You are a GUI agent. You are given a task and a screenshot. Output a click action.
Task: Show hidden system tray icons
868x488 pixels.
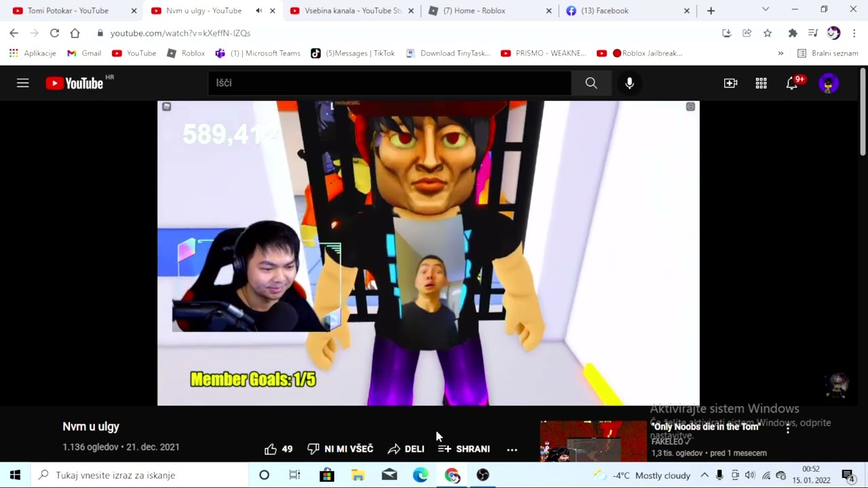click(705, 475)
